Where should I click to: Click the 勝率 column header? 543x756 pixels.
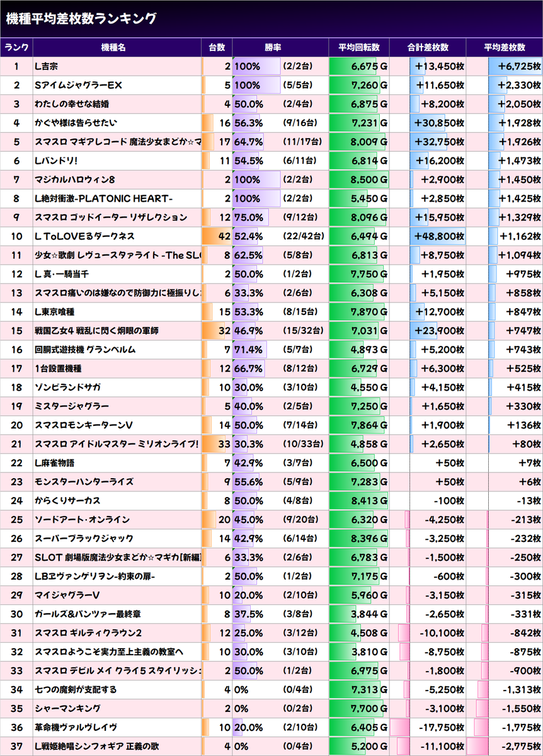(280, 47)
